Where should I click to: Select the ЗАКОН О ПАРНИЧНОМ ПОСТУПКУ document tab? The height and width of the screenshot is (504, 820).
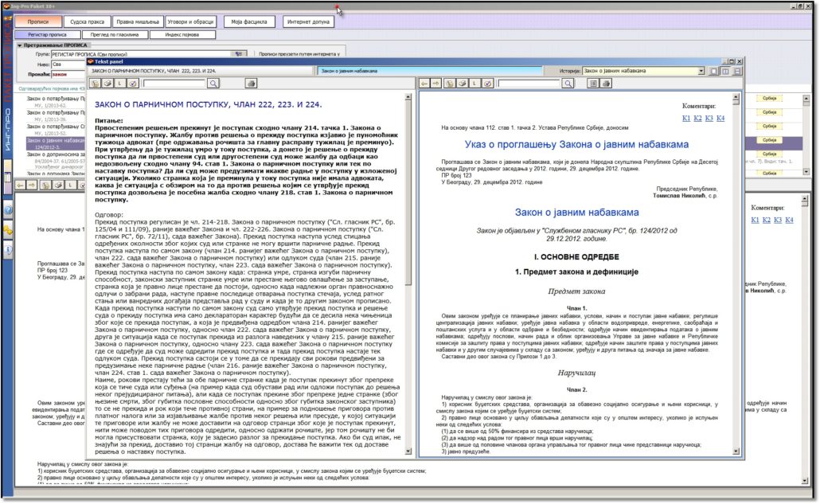(x=201, y=71)
